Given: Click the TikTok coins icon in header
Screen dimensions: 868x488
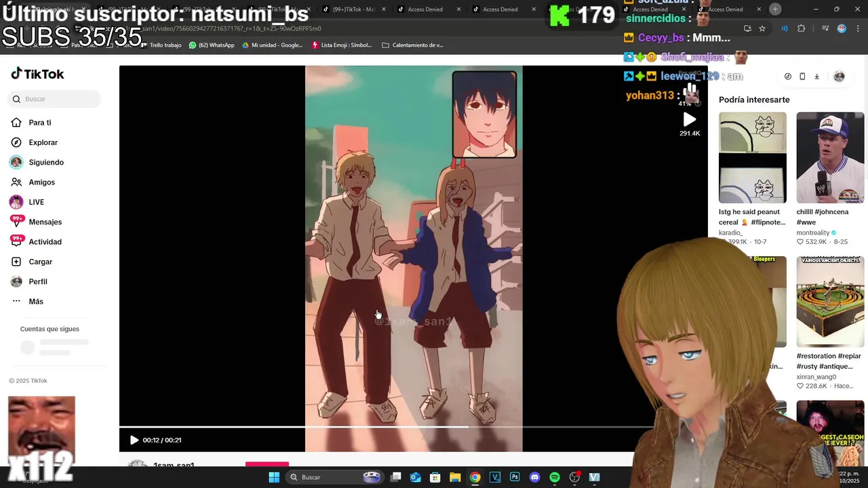Looking at the screenshot, I should [x=787, y=77].
